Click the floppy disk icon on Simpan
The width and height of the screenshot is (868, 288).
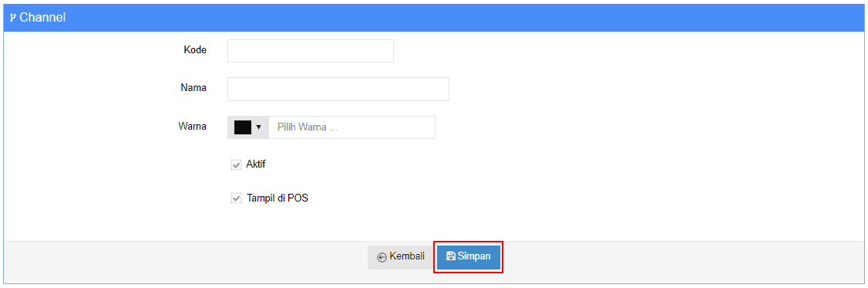click(x=451, y=256)
